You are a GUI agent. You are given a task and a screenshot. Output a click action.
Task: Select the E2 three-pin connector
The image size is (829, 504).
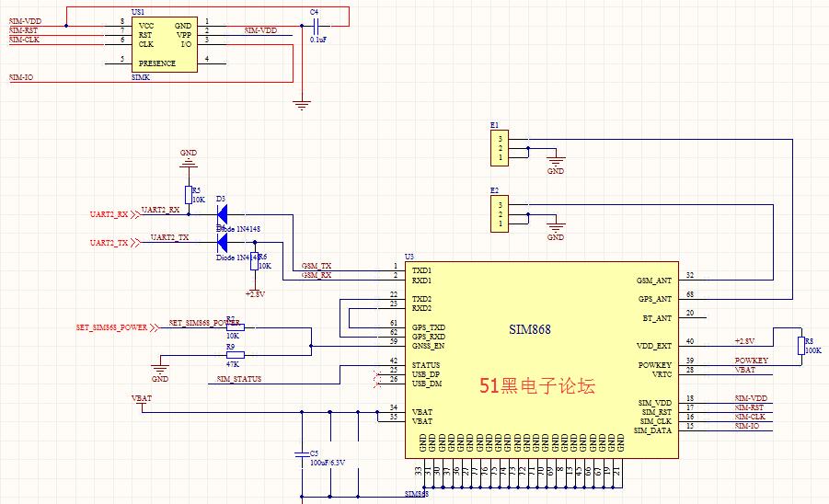coord(500,214)
